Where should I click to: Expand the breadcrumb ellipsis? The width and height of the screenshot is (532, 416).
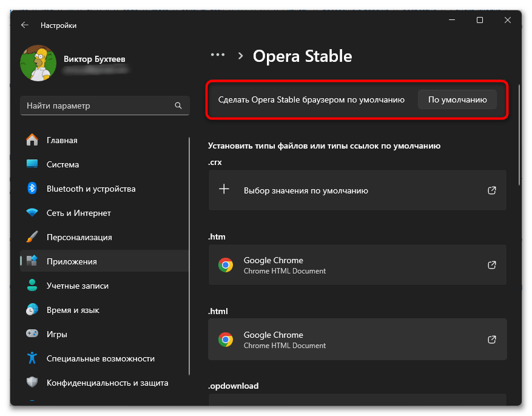point(218,55)
